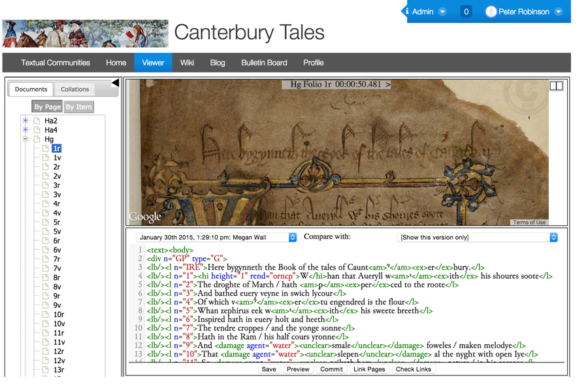
Task: Expand the Ha2 document tree node
Action: (x=25, y=120)
